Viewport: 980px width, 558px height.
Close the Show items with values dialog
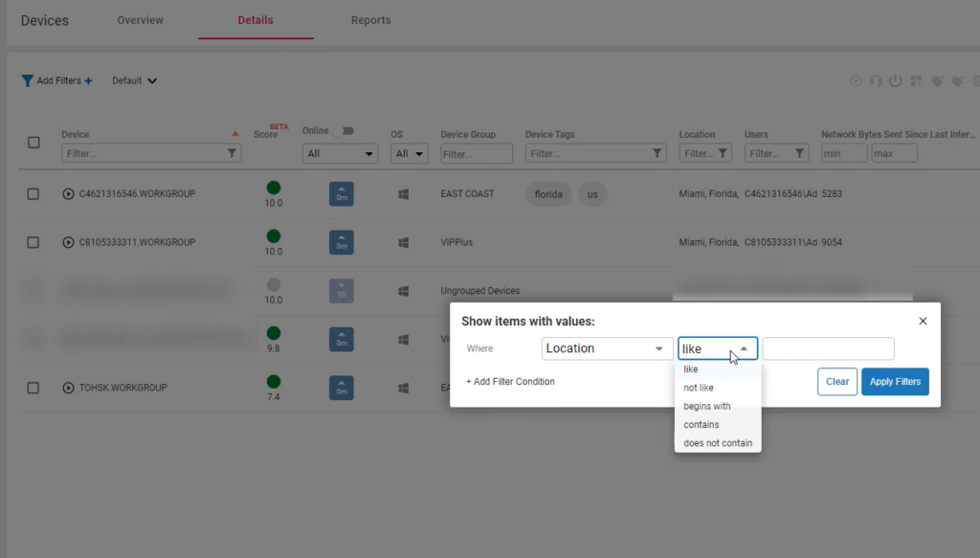tap(923, 322)
